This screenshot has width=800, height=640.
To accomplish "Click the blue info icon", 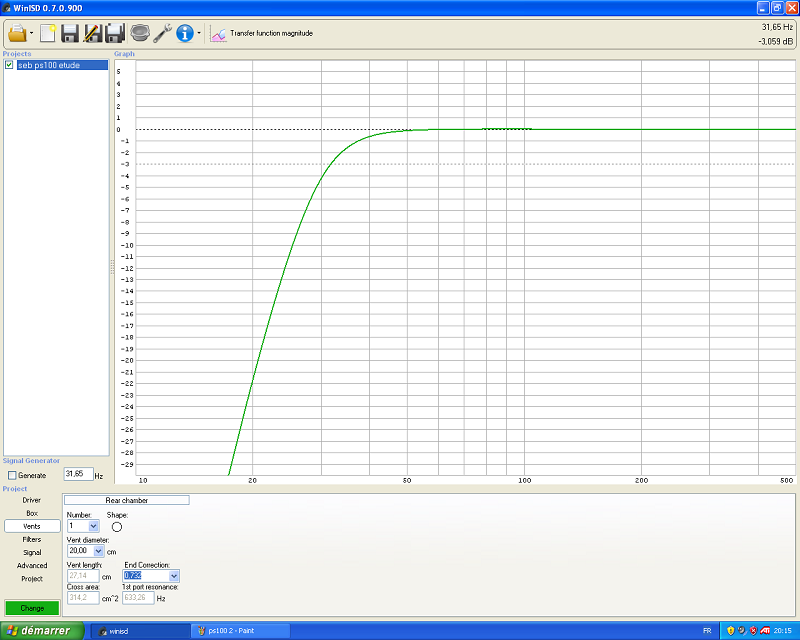I will pyautogui.click(x=185, y=33).
